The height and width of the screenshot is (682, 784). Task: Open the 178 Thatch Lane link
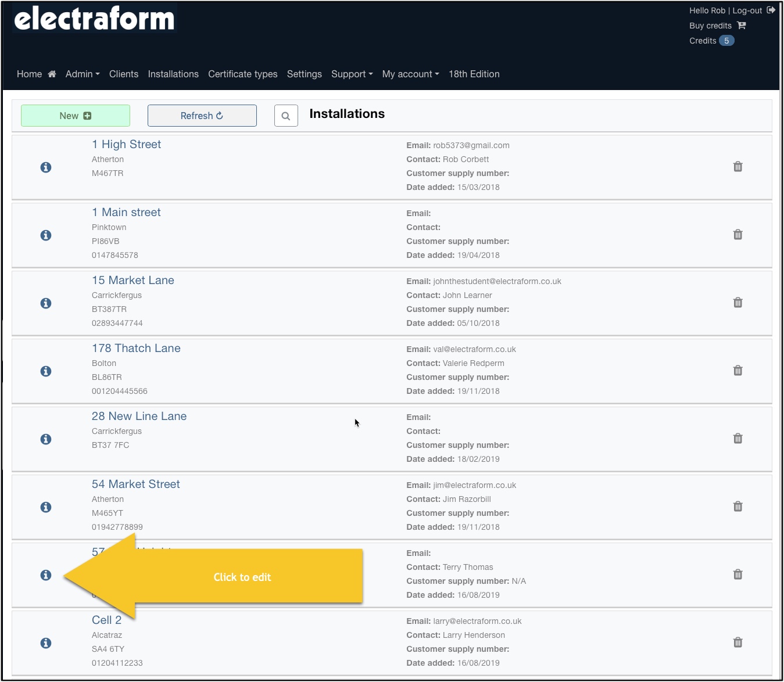136,348
